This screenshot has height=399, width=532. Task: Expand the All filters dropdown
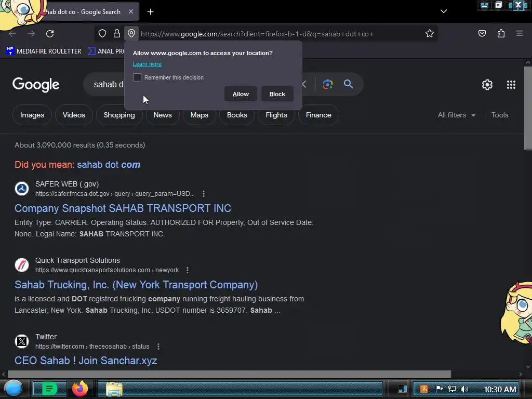pyautogui.click(x=456, y=115)
